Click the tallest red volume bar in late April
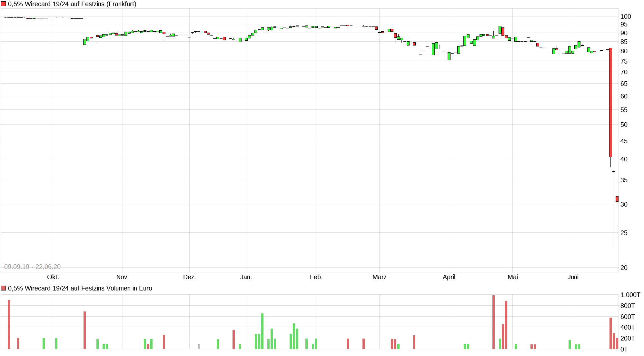 tap(493, 322)
